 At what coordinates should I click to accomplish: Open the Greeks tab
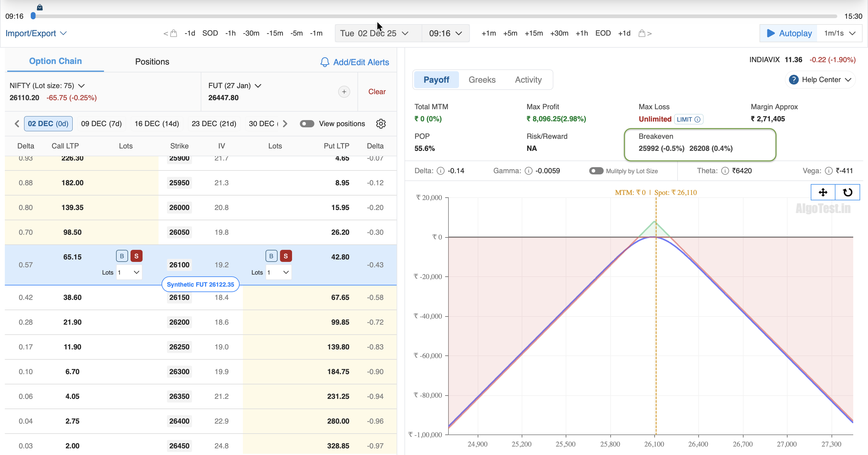pos(482,80)
